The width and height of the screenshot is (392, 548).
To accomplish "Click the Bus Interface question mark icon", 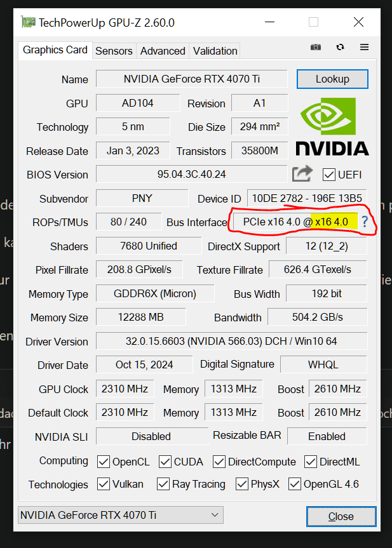I will coord(365,222).
